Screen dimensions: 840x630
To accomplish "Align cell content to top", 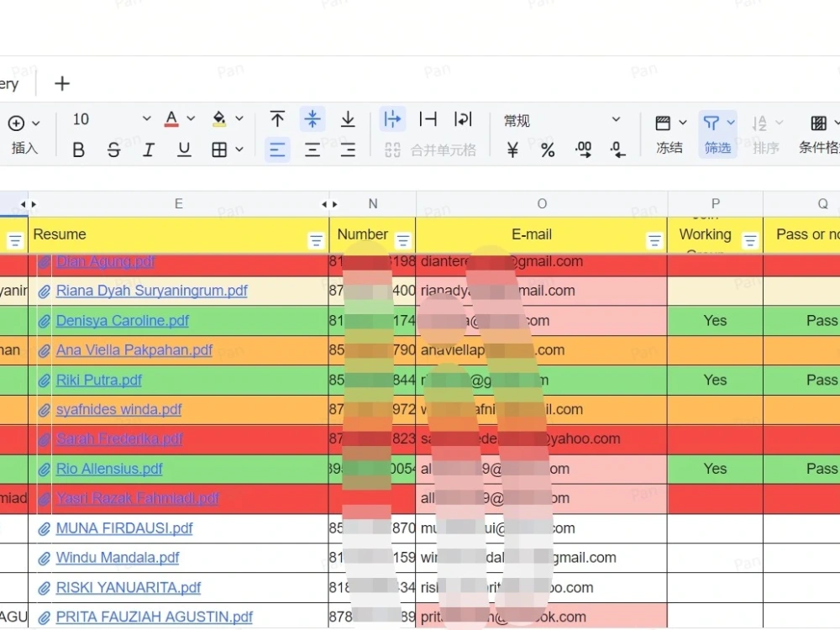I will click(x=277, y=119).
